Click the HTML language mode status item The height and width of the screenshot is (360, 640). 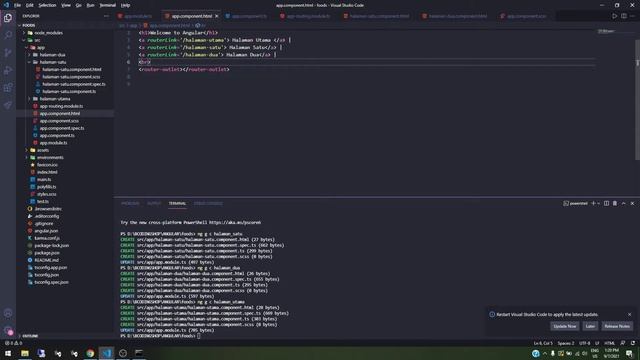pos(609,343)
